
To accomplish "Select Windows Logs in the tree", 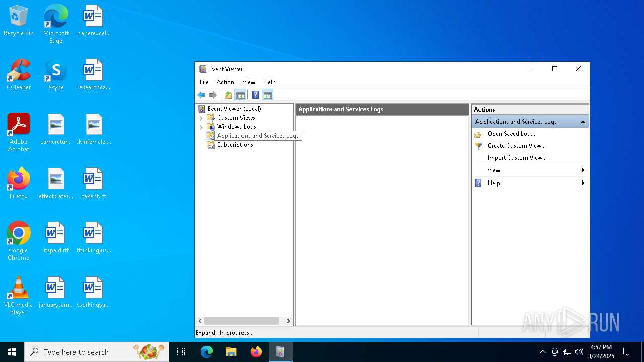I will click(x=236, y=126).
